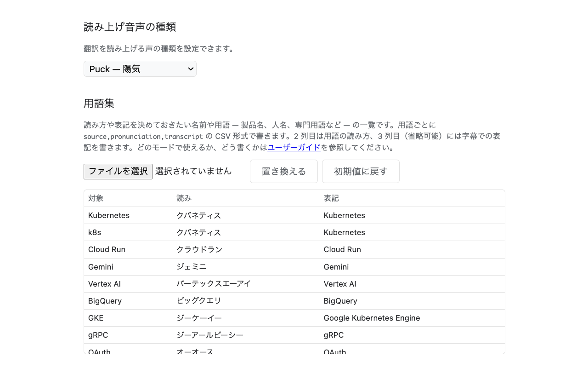Click the ファイルを選択 file button
The height and width of the screenshot is (368, 588).
(118, 171)
